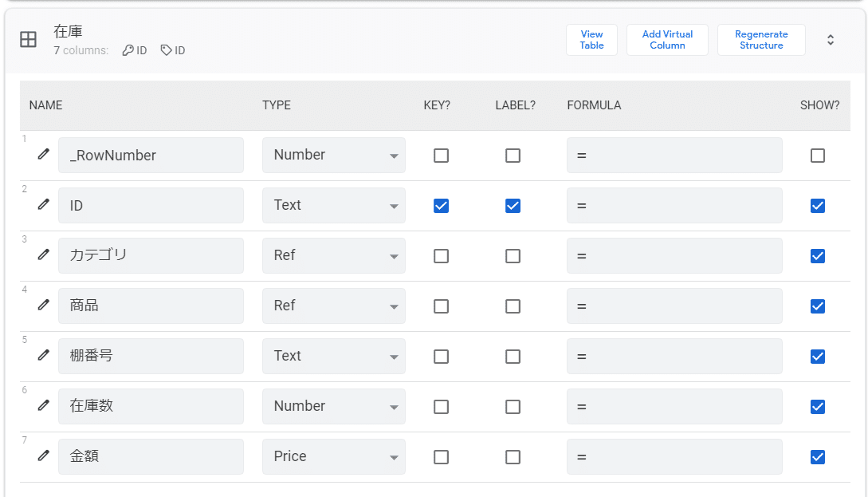Enable the LABEL checkbox for 商品
This screenshot has width=868, height=497.
[x=513, y=306]
